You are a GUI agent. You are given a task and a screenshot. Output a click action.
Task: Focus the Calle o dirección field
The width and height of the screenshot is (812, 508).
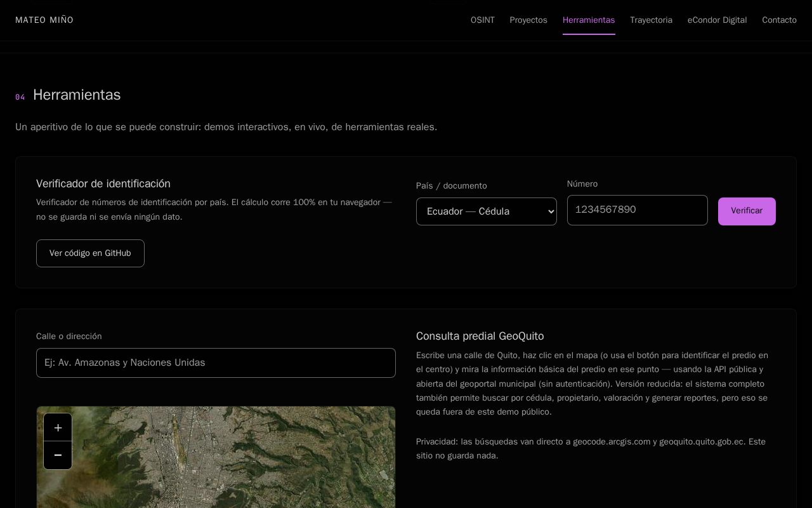(216, 363)
